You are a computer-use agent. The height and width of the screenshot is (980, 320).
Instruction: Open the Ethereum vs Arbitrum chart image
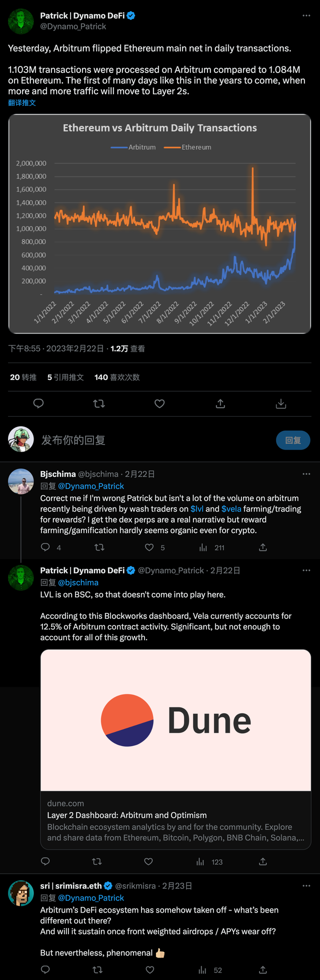(160, 224)
